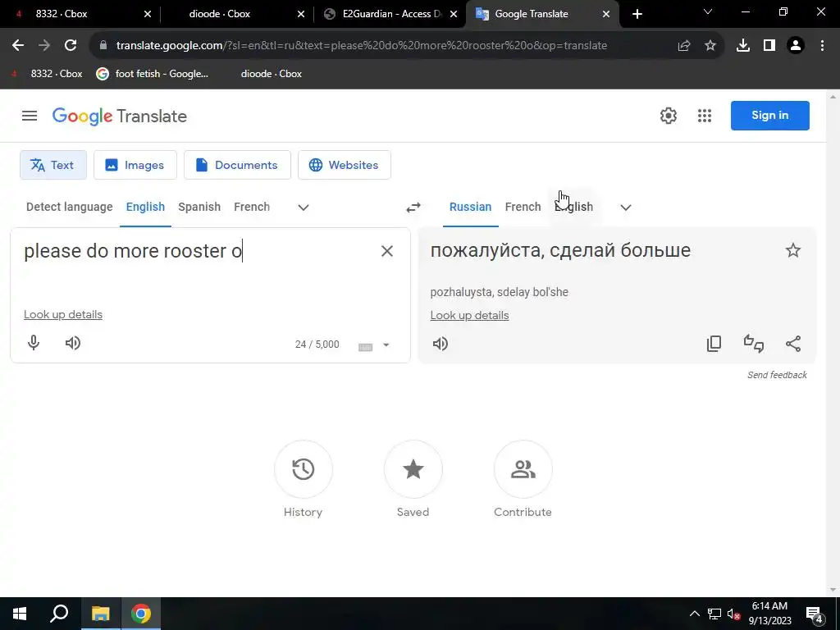
Task: Show hidden system tray icons
Action: click(694, 614)
